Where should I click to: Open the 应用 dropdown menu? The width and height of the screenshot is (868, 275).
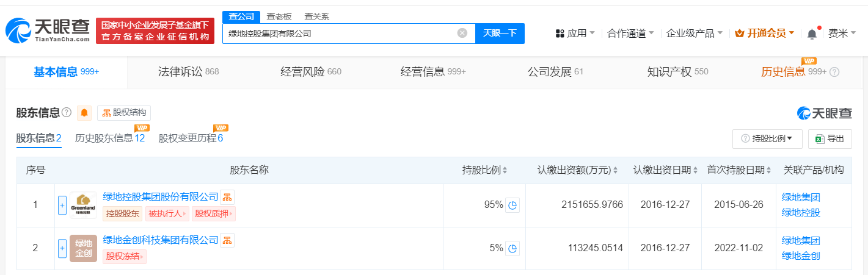coord(575,34)
